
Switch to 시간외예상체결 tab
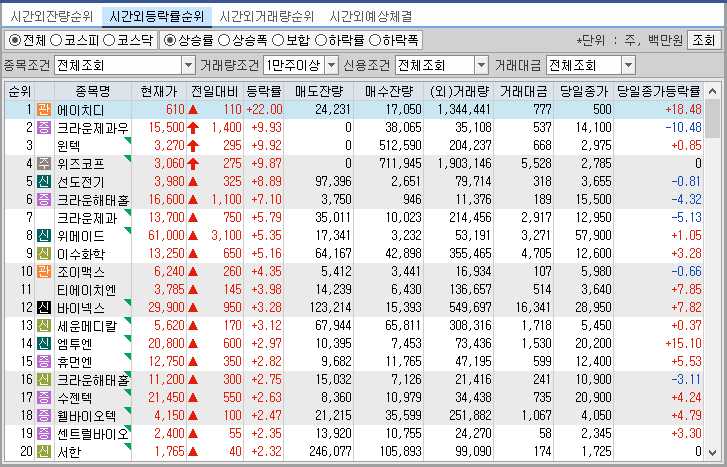[x=370, y=17]
